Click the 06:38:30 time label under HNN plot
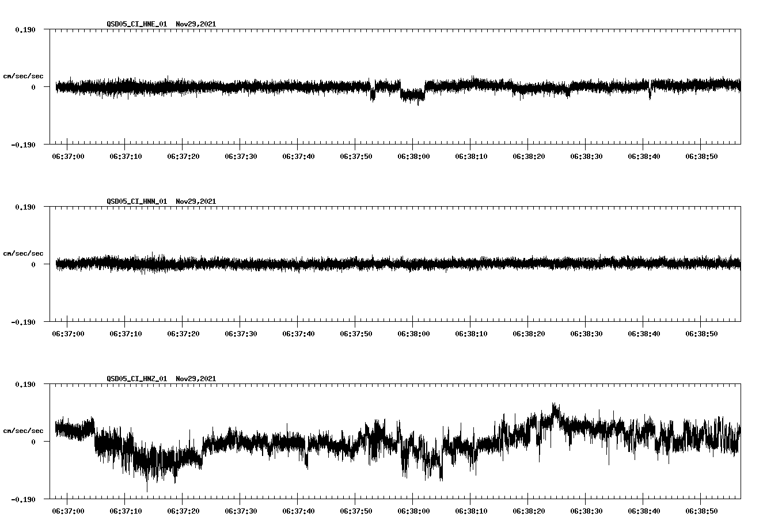Image resolution: width=782 pixels, height=532 pixels. pos(586,334)
